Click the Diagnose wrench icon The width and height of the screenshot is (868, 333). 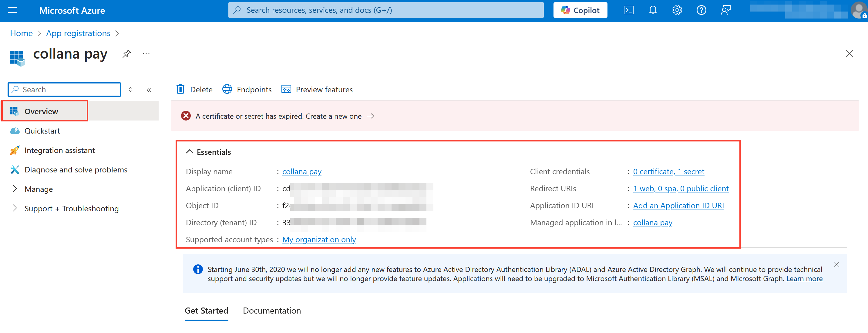pyautogui.click(x=15, y=169)
